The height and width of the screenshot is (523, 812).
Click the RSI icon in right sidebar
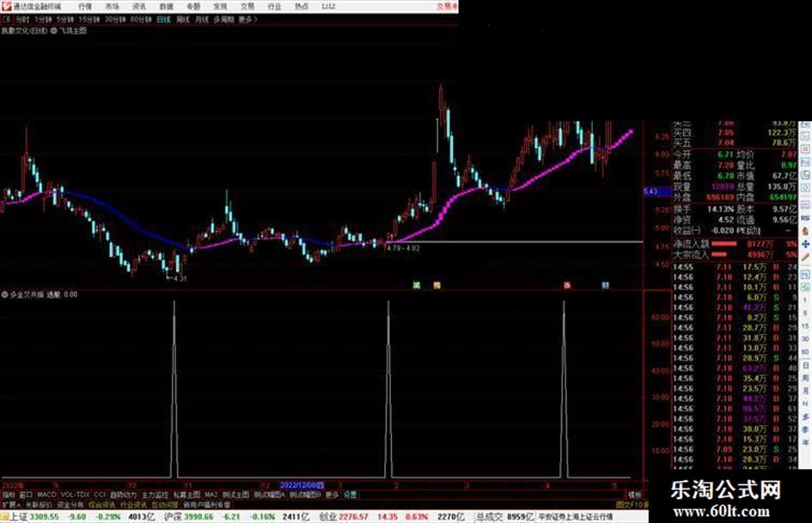point(805,218)
